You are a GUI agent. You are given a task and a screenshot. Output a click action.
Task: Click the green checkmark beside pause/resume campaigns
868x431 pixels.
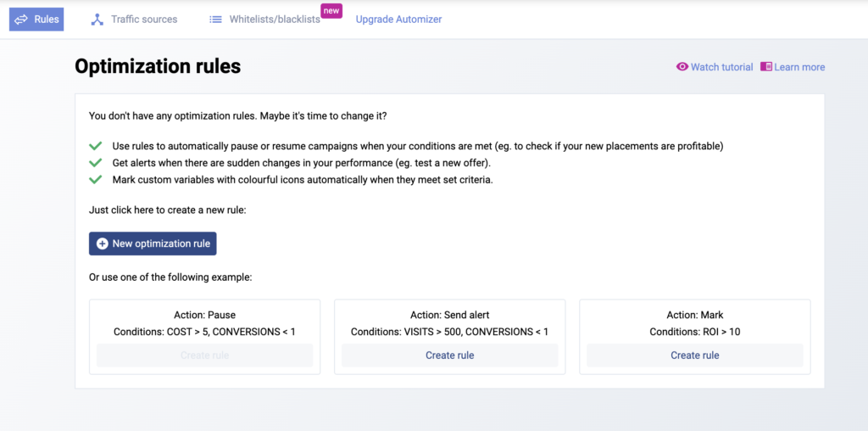[96, 146]
